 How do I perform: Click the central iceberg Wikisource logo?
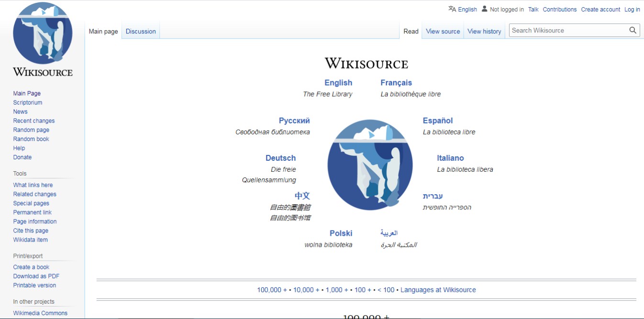pos(370,165)
